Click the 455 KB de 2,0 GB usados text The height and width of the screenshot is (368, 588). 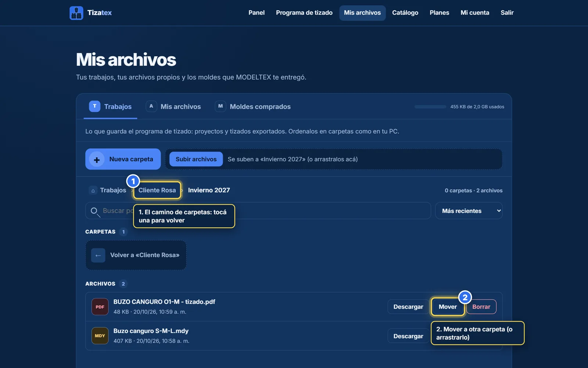[477, 107]
